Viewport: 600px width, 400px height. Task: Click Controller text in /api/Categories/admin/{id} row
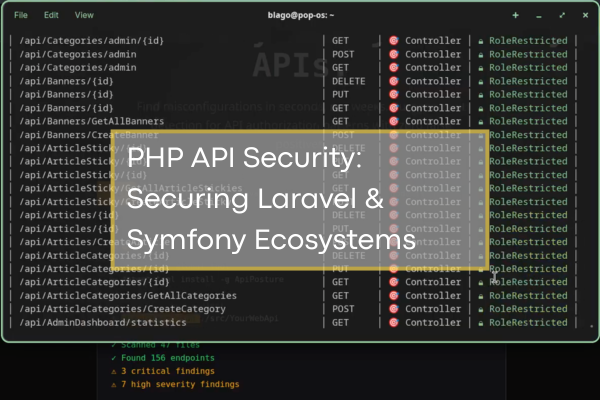(x=433, y=41)
